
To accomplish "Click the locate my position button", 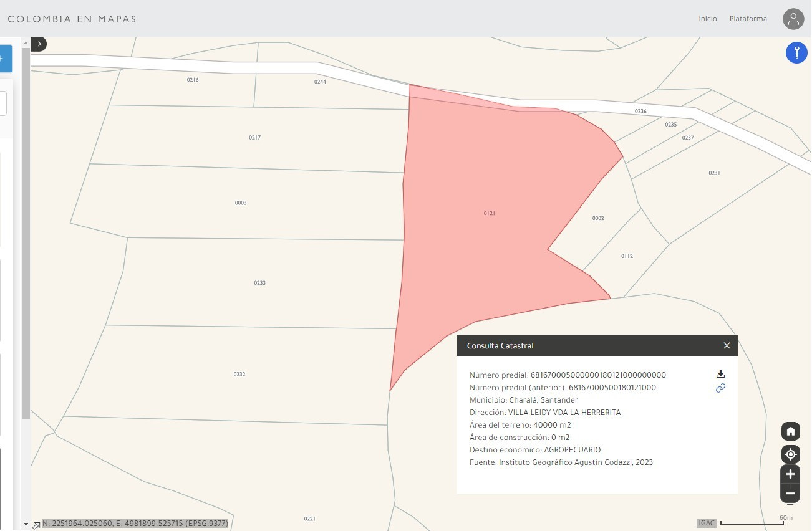I will (790, 454).
